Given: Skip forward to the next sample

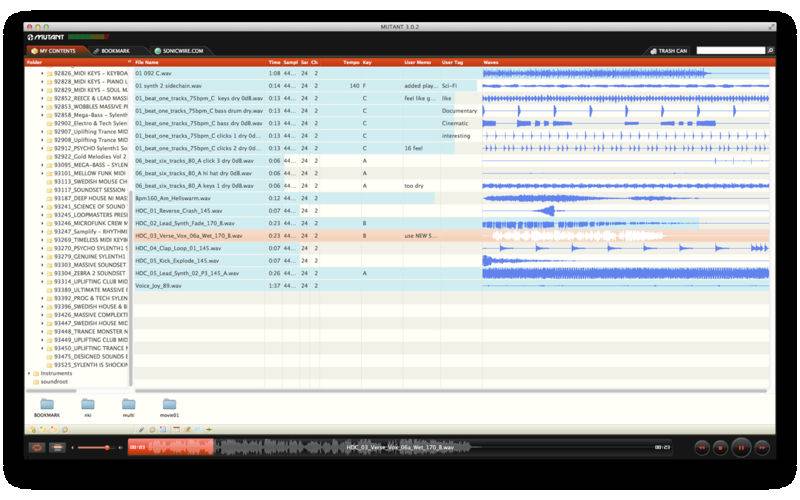Looking at the screenshot, I should pos(761,447).
